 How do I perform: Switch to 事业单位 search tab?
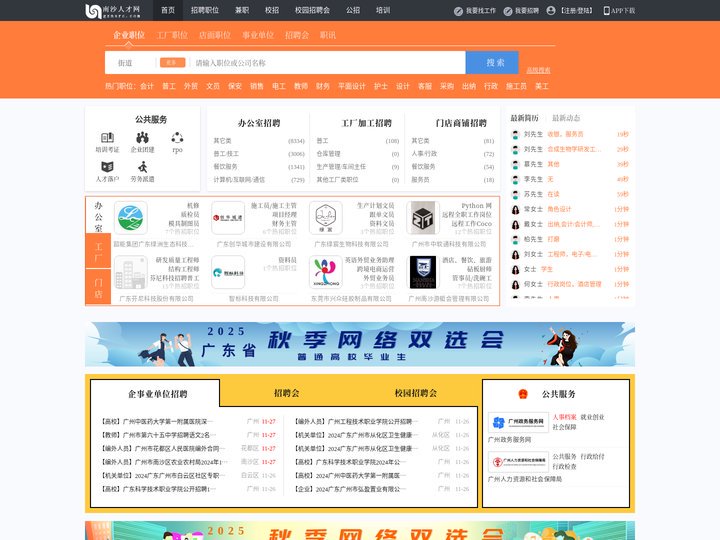(258, 35)
